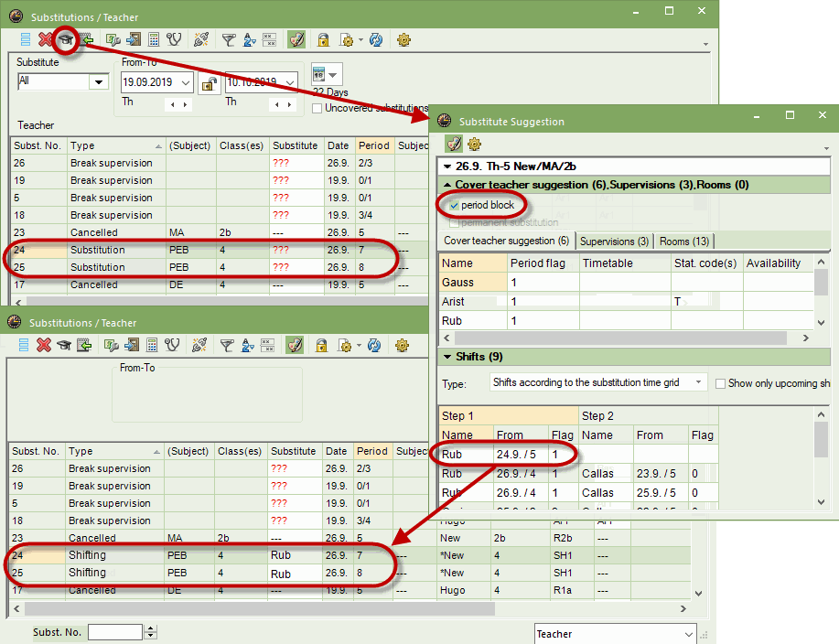This screenshot has width=839, height=644.
Task: Step the To date back one day
Action: 276,105
